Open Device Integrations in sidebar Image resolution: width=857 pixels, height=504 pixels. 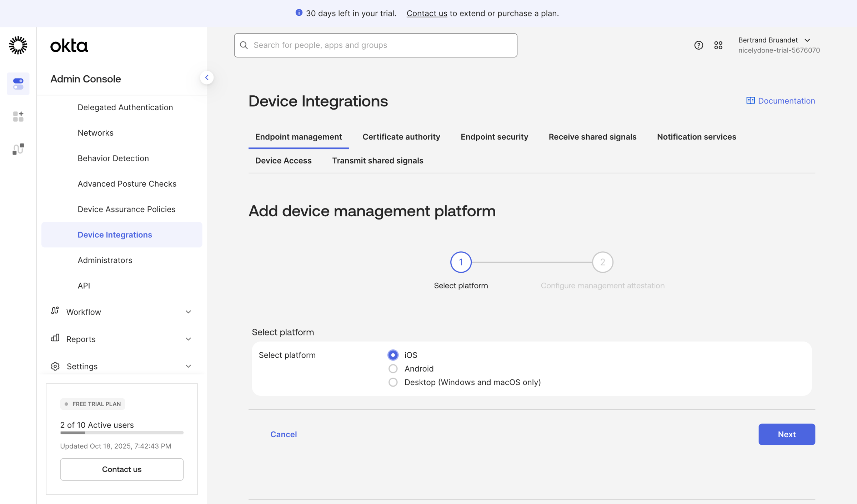click(122, 235)
